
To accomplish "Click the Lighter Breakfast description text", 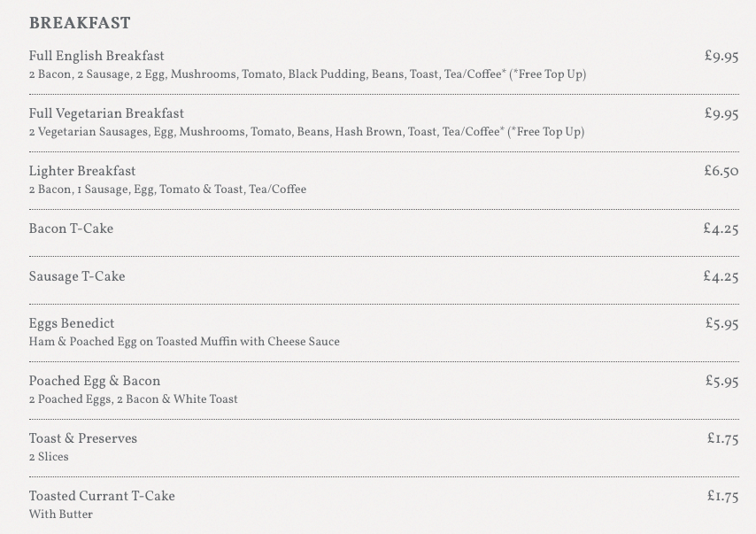I will coord(167,190).
